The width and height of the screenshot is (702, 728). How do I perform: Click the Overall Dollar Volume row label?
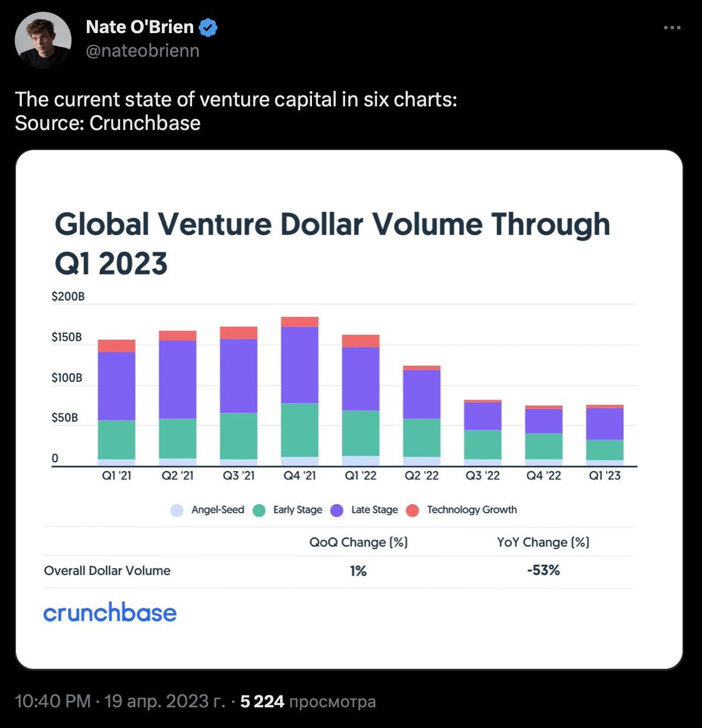click(x=107, y=571)
